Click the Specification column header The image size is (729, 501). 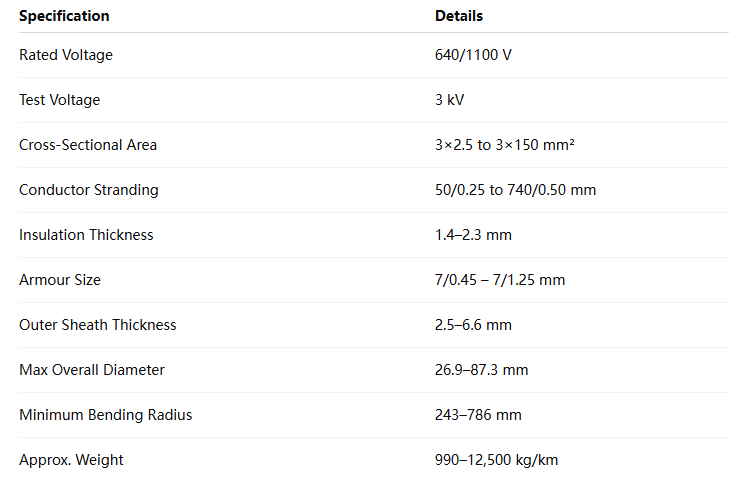[64, 16]
